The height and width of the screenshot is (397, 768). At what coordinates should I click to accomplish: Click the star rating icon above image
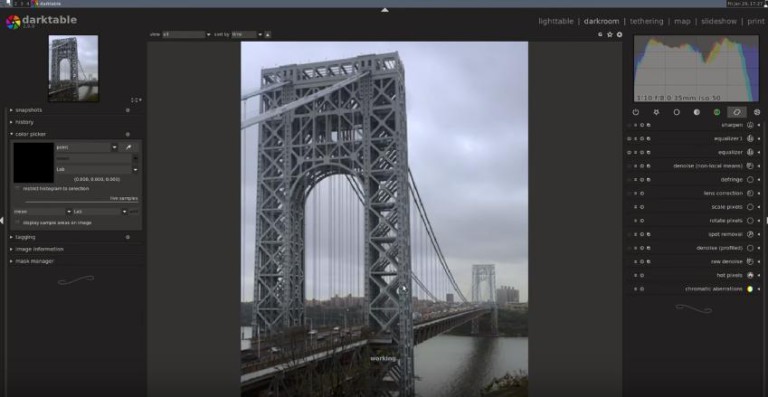pos(610,35)
